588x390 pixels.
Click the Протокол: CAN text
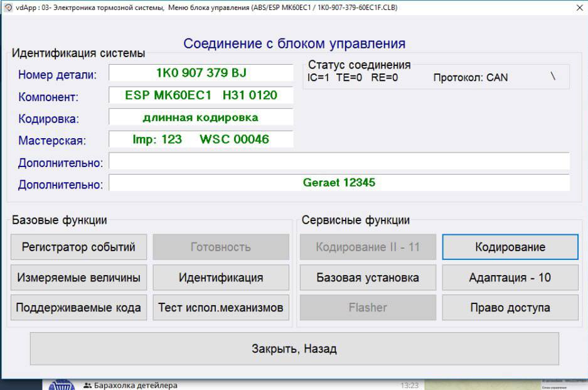(471, 78)
